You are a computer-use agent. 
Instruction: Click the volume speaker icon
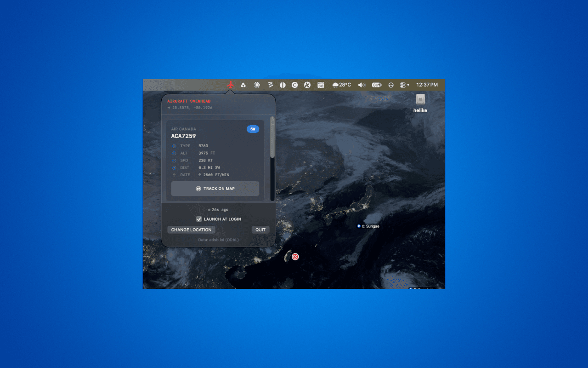pyautogui.click(x=362, y=85)
